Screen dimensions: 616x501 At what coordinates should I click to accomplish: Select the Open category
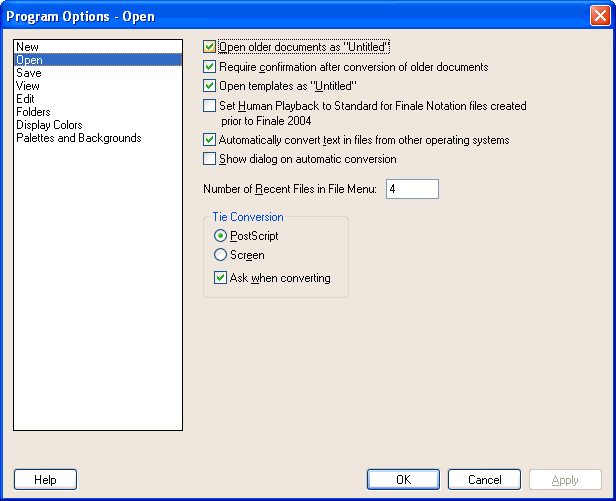98,60
